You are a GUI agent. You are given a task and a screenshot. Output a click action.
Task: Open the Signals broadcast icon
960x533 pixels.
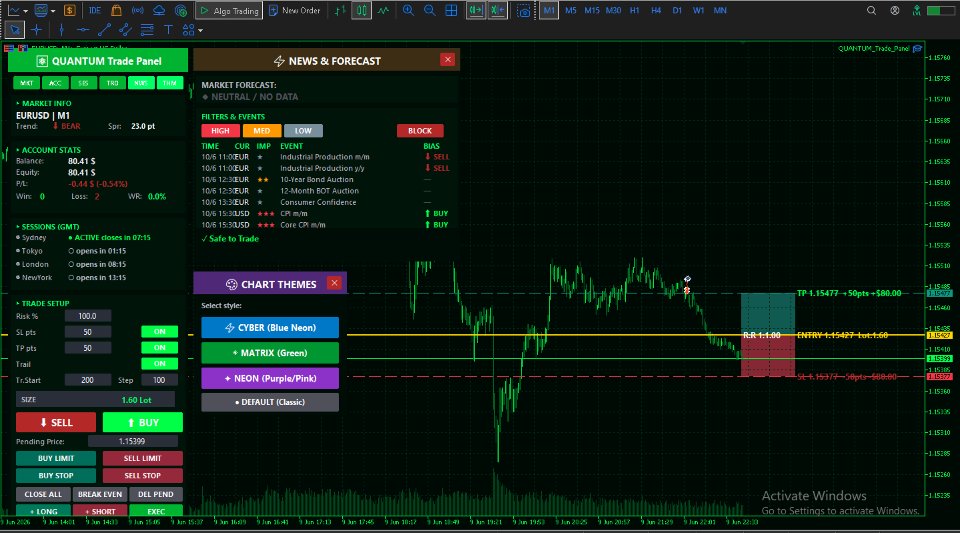coord(138,10)
